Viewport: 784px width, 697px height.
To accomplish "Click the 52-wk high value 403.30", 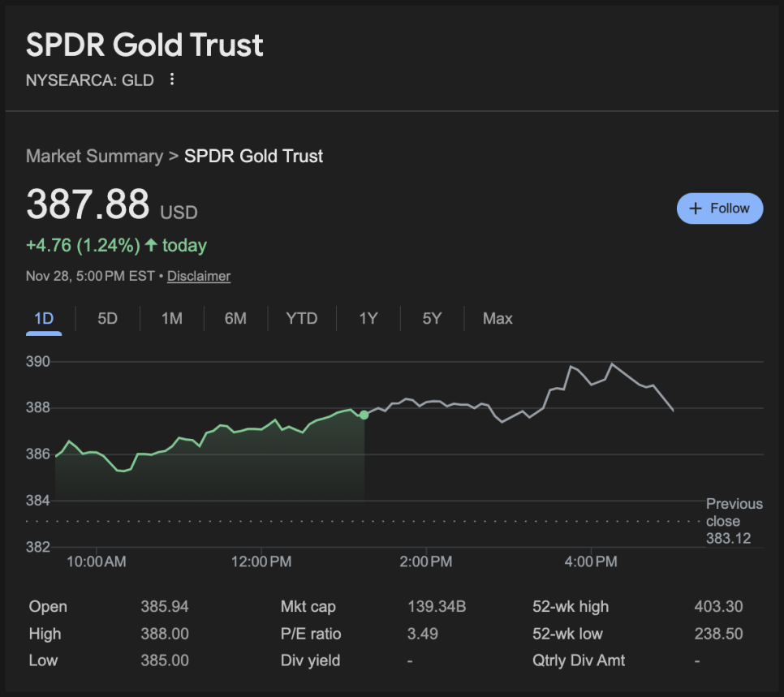I will point(718,607).
